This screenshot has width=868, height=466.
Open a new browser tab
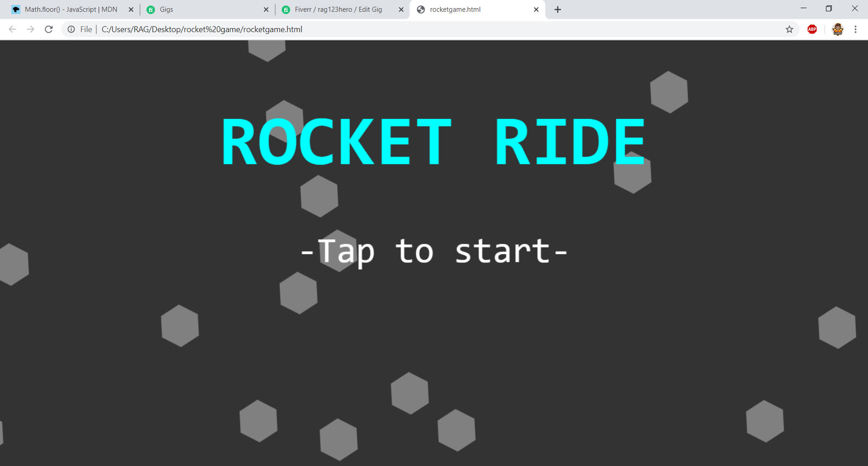558,10
